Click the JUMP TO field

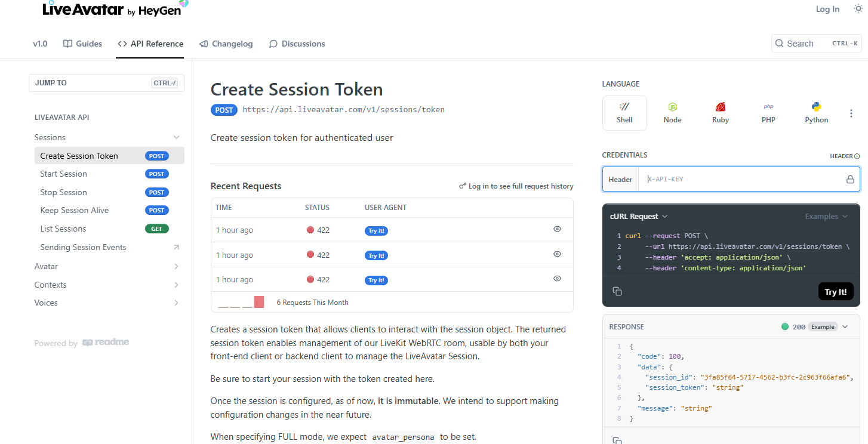tap(106, 83)
